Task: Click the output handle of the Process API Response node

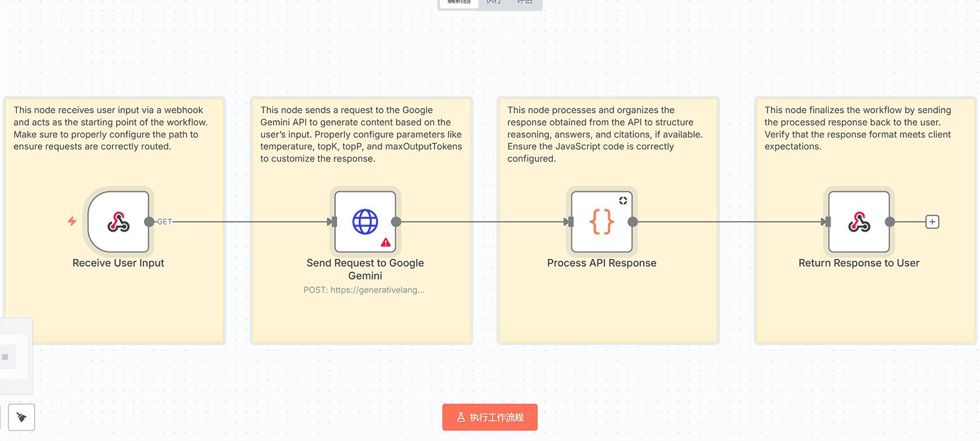Action: pyautogui.click(x=632, y=222)
